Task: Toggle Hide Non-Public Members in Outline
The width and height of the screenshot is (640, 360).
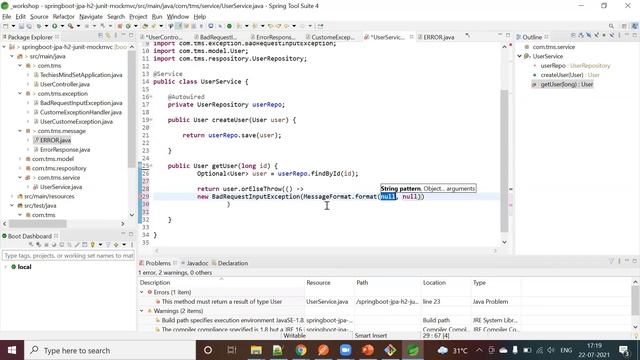Action: [604, 36]
